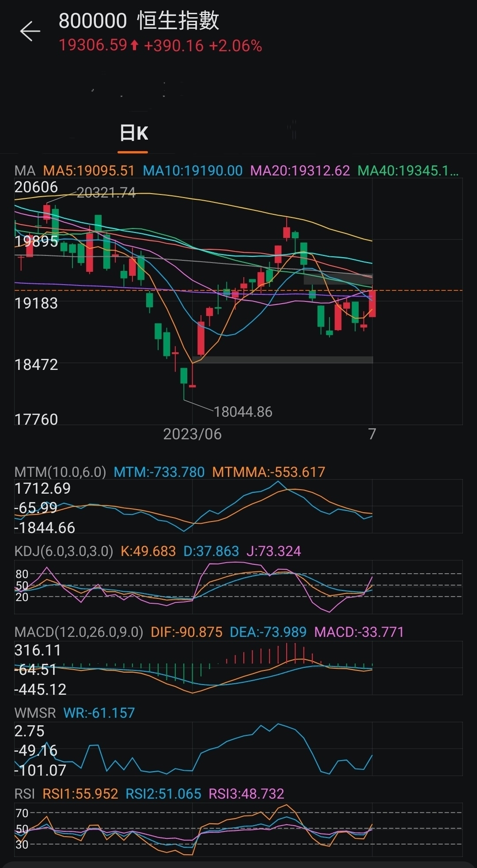Tap the 17760 price axis label

pyautogui.click(x=36, y=419)
